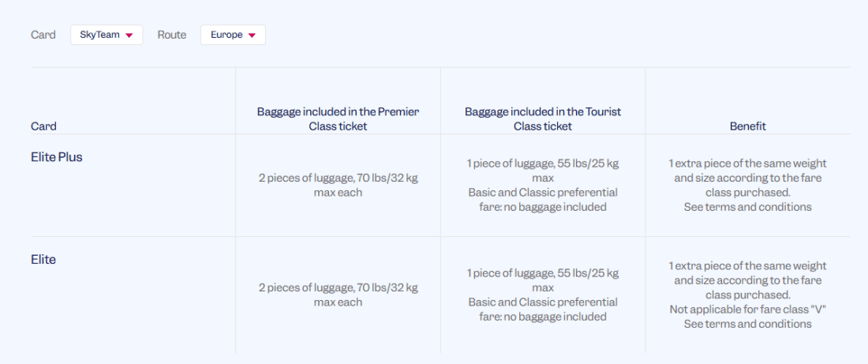Click Elite Plus Tourist Class baggage cell
Viewport: 868px width, 364px height.
[543, 185]
